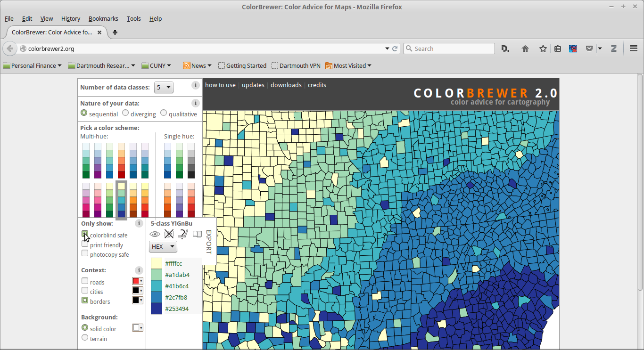Click the photocopy safe question-mark indicator icon
The image size is (644, 350).
pyautogui.click(x=183, y=234)
